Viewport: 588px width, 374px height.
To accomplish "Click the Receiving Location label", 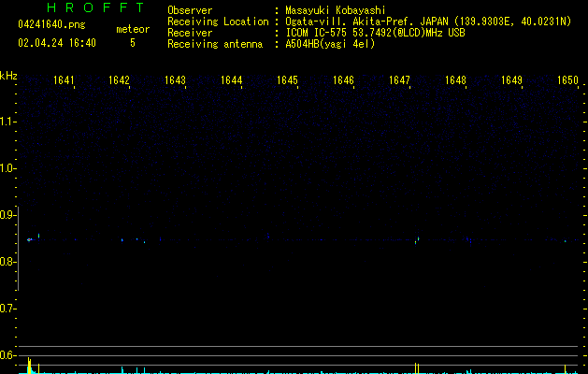I will (x=218, y=22).
